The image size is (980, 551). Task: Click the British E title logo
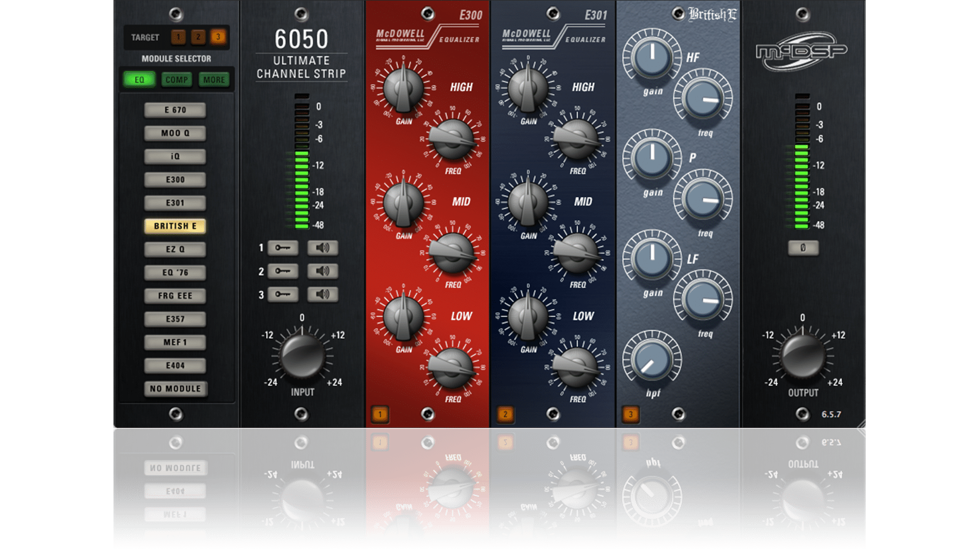(713, 14)
